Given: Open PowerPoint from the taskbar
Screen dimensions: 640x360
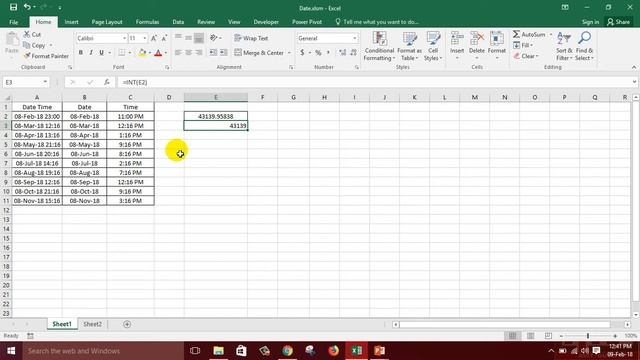Looking at the screenshot, I should pos(380,351).
